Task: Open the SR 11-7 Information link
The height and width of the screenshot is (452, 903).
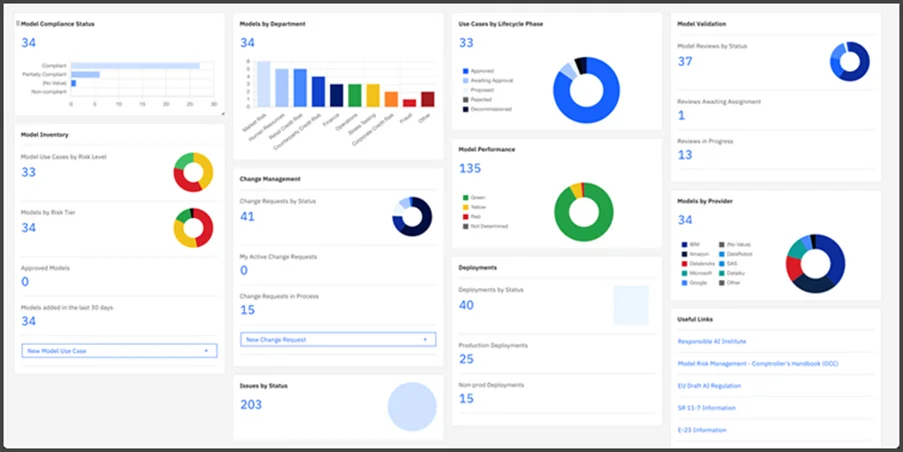Action: [707, 408]
